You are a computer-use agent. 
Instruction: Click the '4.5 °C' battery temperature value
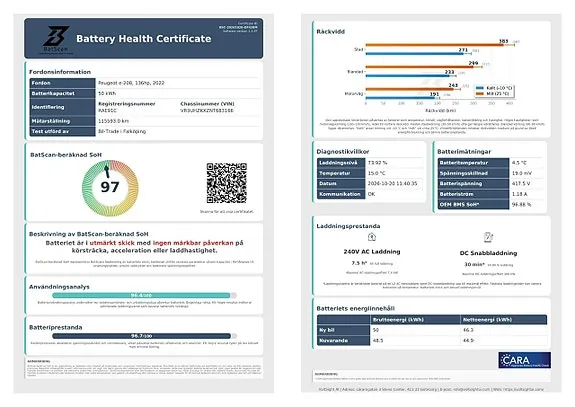[519, 163]
